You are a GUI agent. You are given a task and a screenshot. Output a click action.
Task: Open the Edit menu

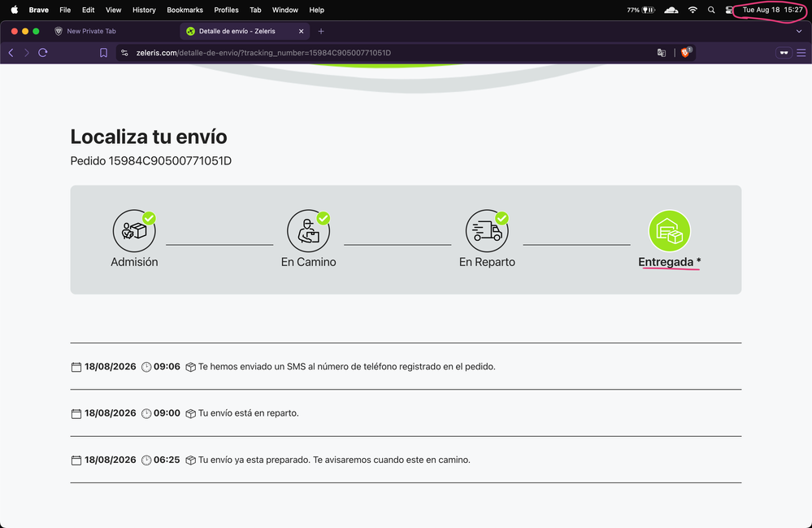88,10
